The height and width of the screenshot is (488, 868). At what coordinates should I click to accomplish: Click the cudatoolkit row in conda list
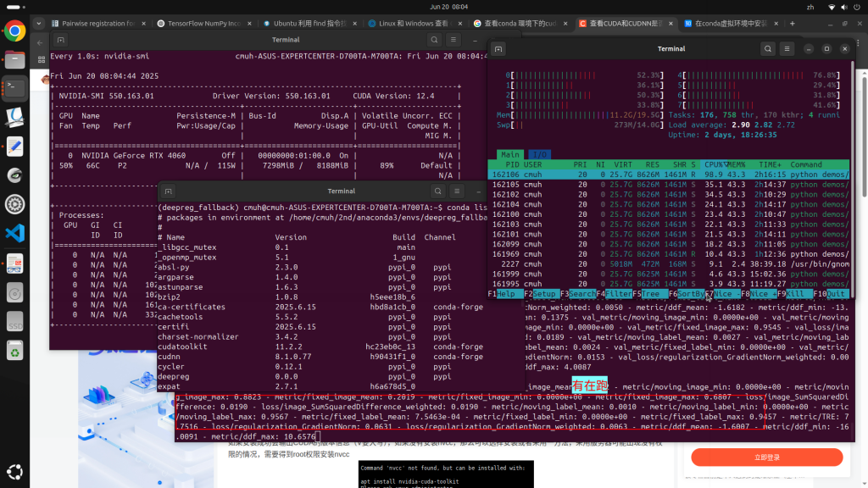321,347
